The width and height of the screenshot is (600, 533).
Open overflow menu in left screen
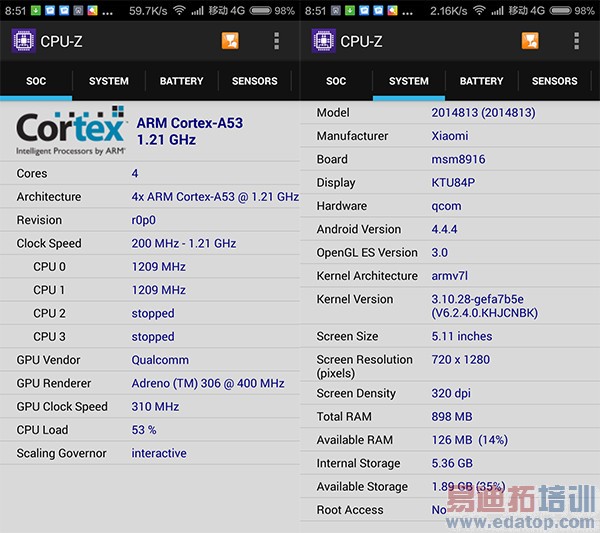[276, 41]
